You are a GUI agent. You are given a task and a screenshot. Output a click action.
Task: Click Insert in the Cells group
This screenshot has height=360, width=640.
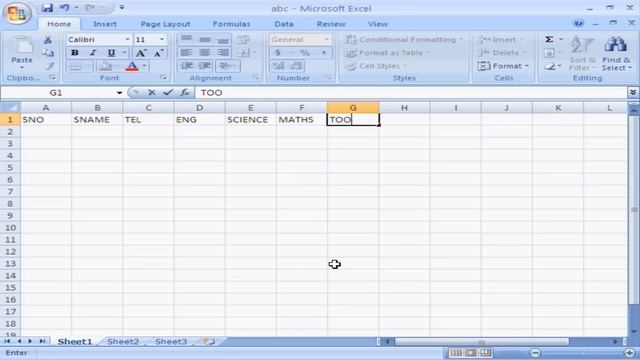[x=500, y=40]
